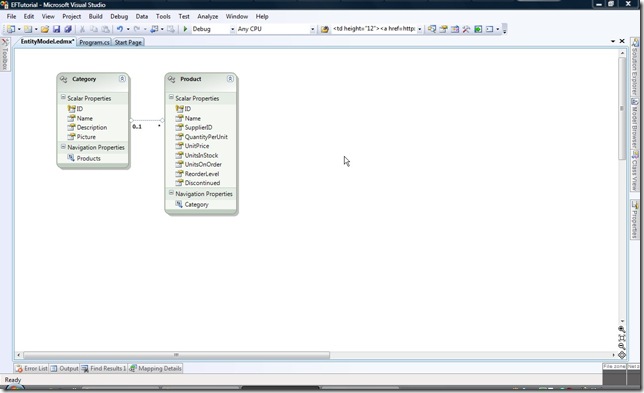Click the New Project toolbar icon
The width and height of the screenshot is (644, 393).
click(x=11, y=29)
